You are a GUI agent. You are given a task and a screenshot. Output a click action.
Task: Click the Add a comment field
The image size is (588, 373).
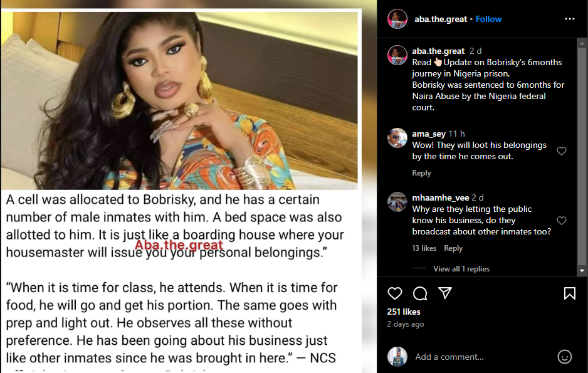(x=483, y=357)
